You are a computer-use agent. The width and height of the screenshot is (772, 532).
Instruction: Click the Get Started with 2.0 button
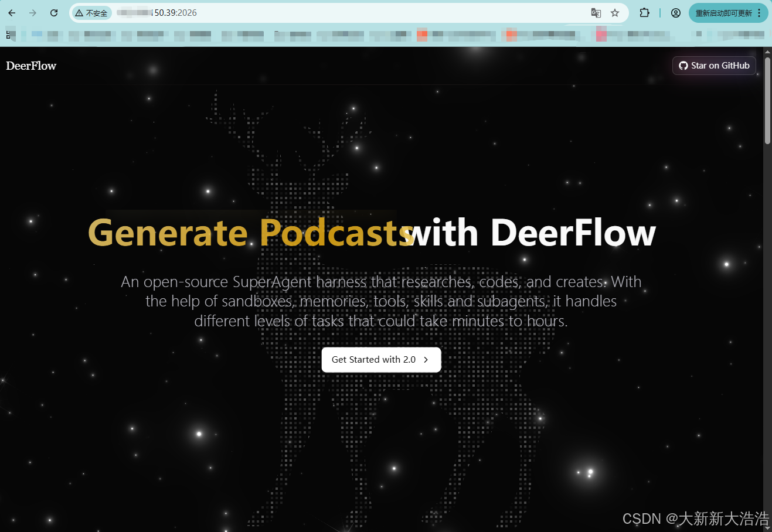click(x=381, y=360)
